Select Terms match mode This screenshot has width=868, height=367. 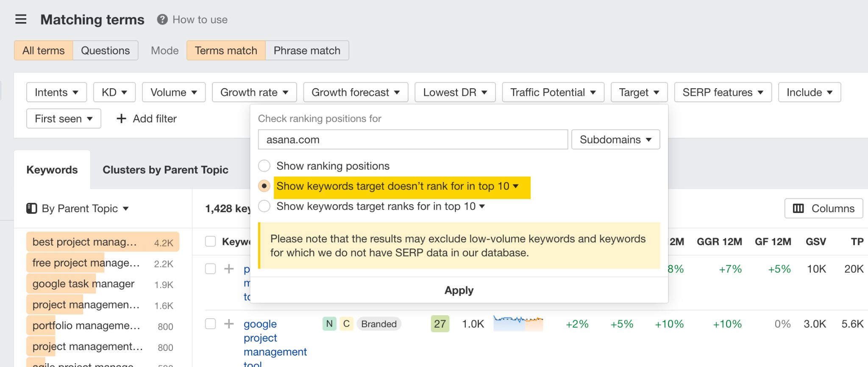[x=226, y=50]
